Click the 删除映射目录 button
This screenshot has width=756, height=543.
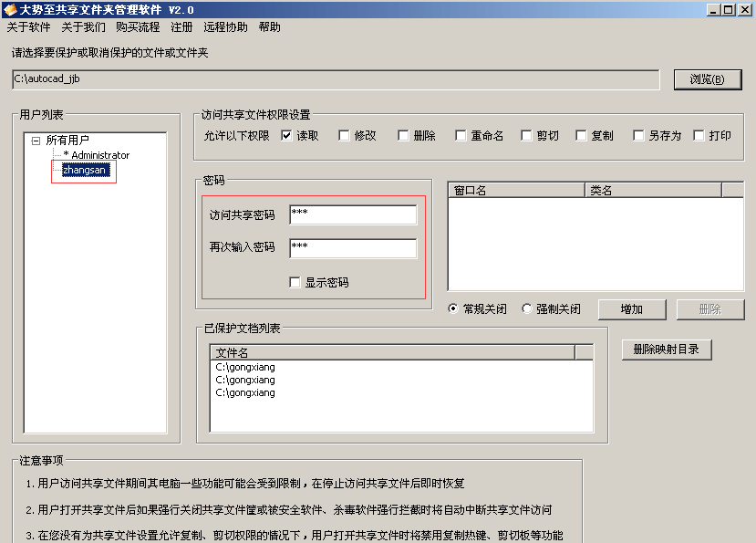point(666,350)
